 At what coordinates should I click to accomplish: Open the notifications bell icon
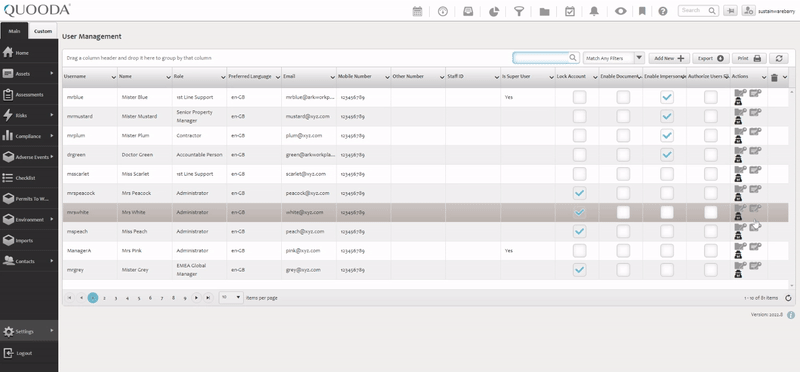(594, 11)
